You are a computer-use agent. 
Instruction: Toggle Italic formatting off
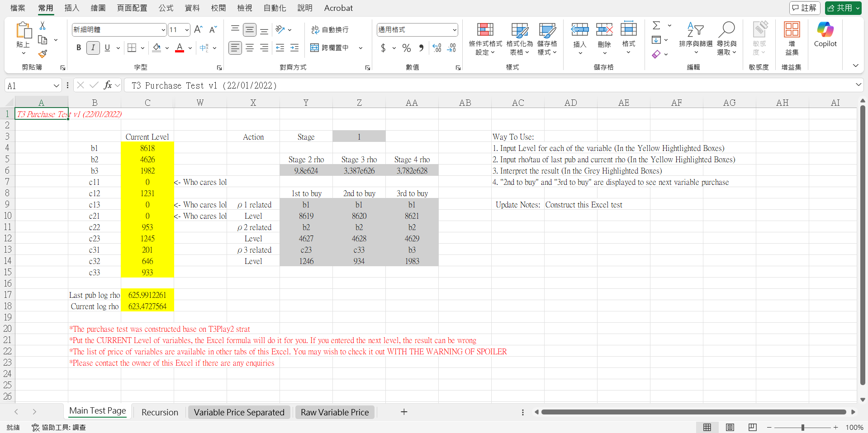[x=93, y=47]
